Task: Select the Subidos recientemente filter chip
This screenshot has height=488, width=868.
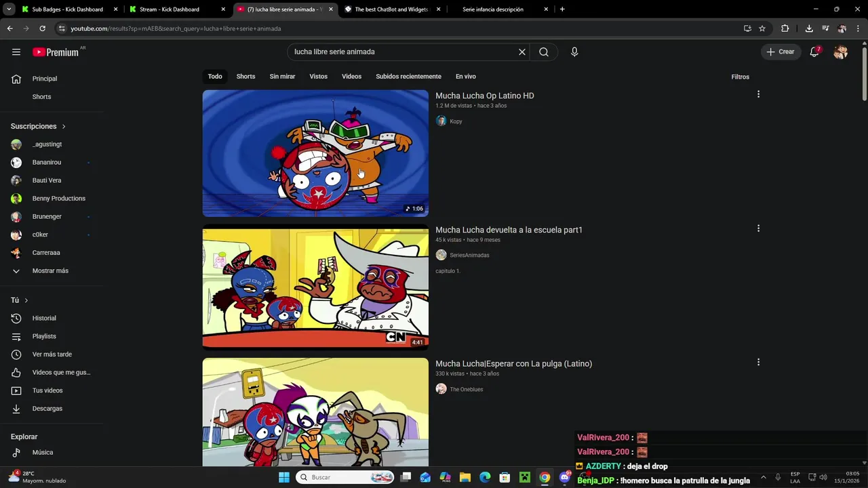Action: click(x=408, y=77)
